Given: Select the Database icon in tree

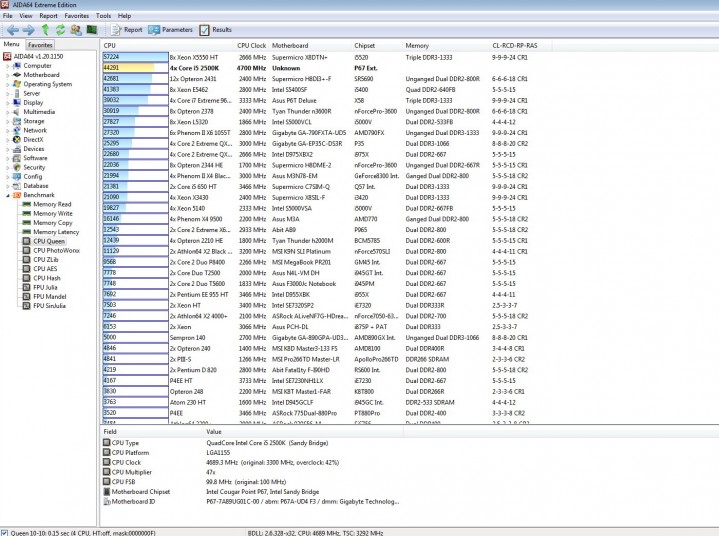Looking at the screenshot, I should (17, 186).
